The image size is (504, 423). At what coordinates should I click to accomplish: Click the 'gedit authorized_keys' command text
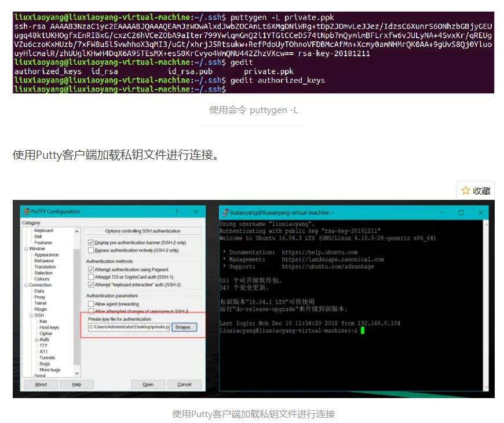[x=277, y=81]
